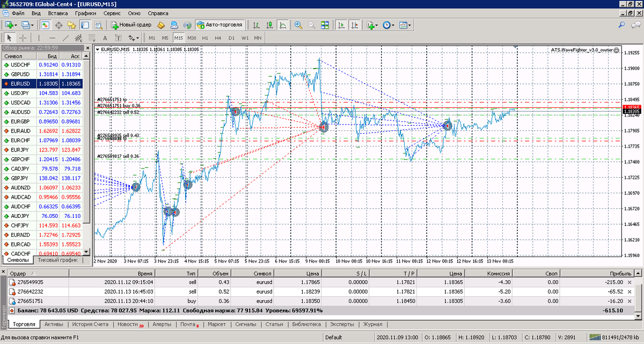644x344 pixels.
Task: Click the Default profile in status bar
Action: point(334,338)
